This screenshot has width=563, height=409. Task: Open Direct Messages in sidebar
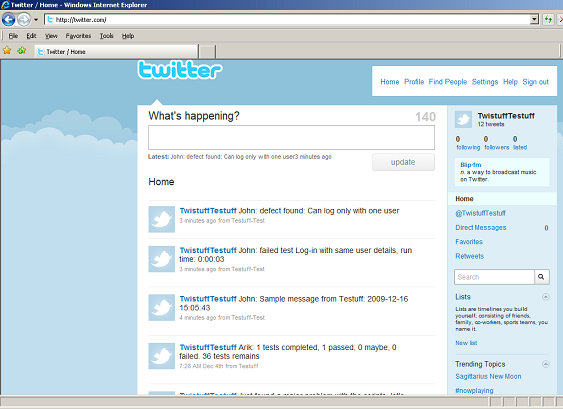click(481, 228)
